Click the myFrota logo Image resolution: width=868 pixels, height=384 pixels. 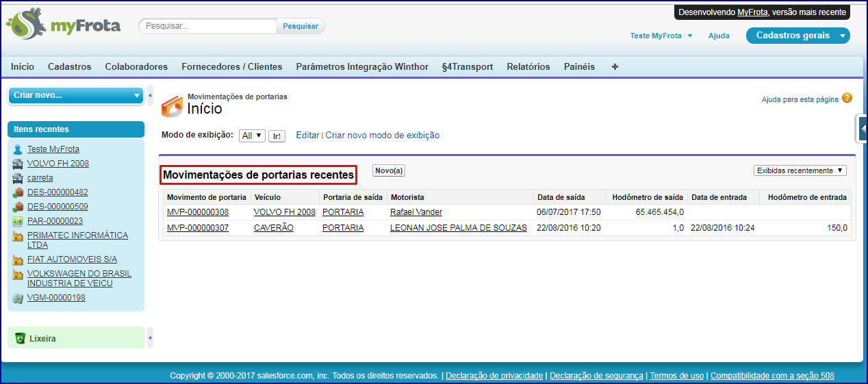tap(63, 25)
